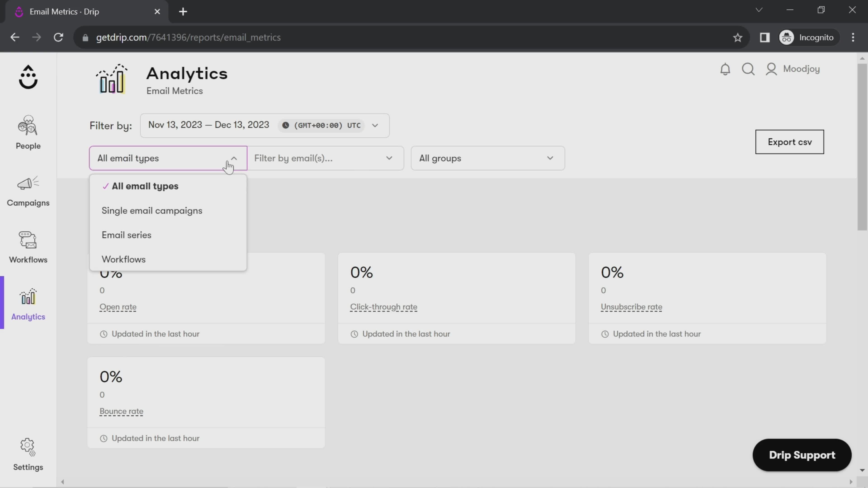Click the Click-through rate label
Viewport: 868px width, 488px height.
click(x=383, y=307)
